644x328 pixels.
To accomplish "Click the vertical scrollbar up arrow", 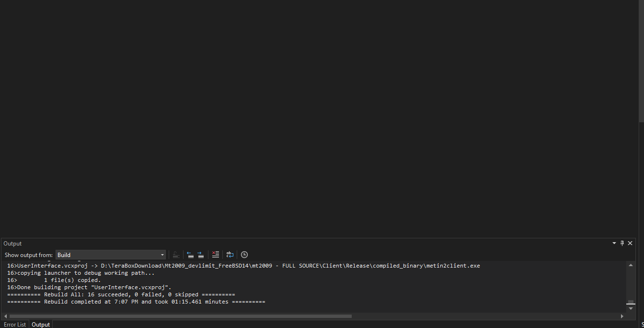I will (x=631, y=264).
